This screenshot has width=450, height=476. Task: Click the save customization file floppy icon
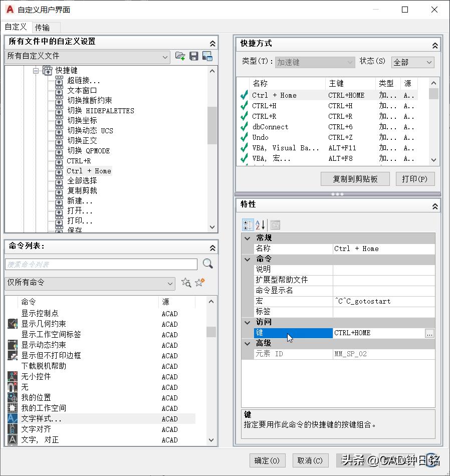coord(193,56)
